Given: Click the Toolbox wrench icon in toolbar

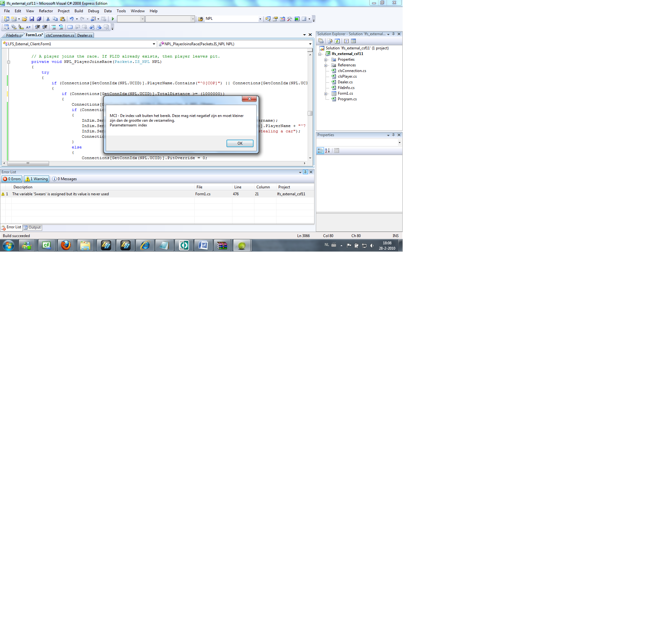Looking at the screenshot, I should (289, 19).
